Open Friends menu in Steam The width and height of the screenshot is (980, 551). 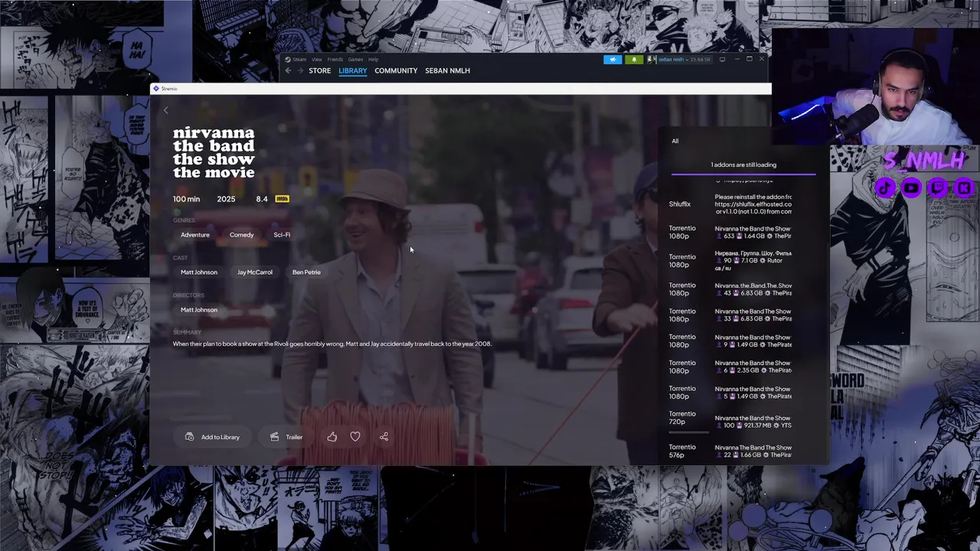(x=335, y=60)
